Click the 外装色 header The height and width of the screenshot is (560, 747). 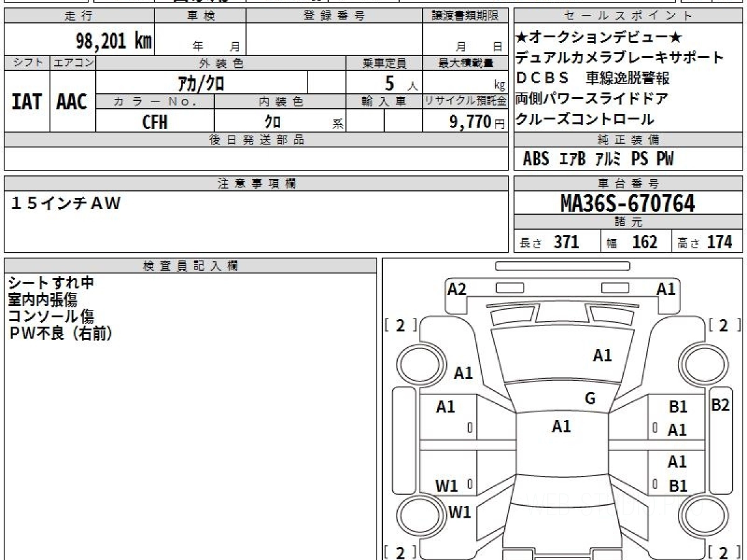(221, 63)
